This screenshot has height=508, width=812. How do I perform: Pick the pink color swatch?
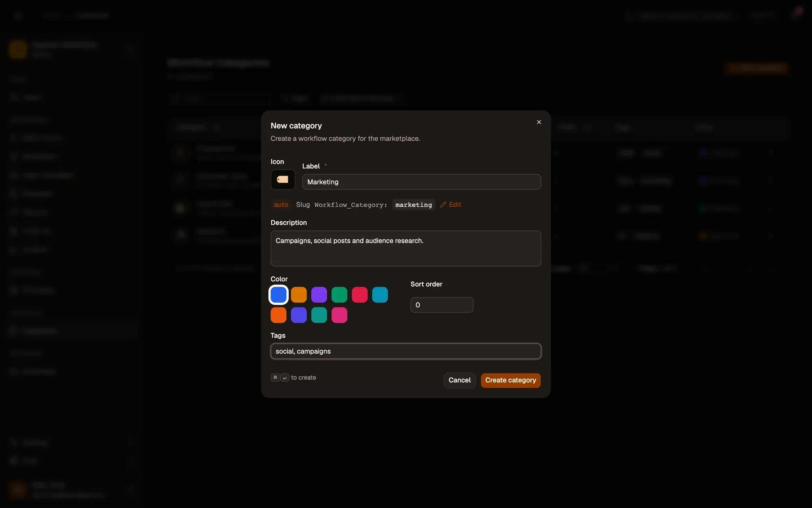(x=339, y=315)
